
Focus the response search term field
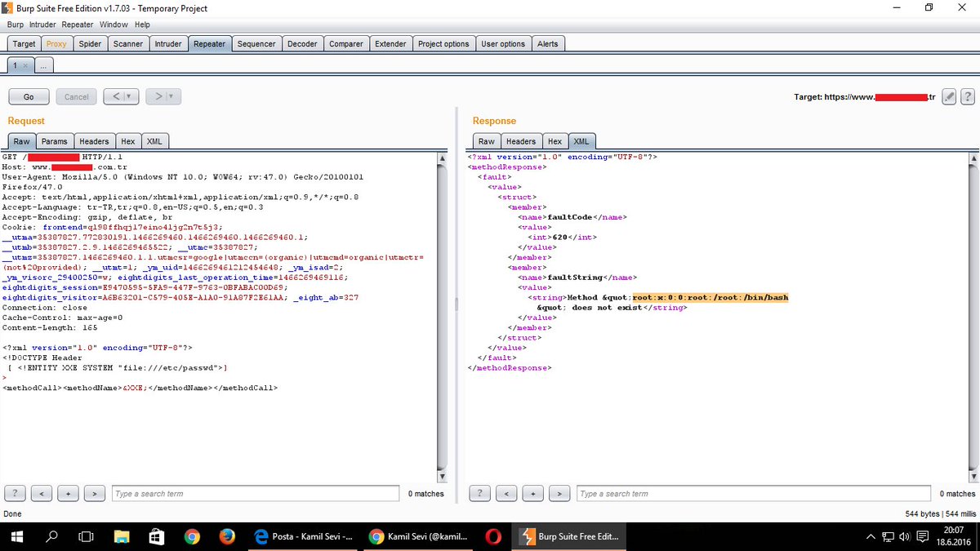click(x=753, y=493)
